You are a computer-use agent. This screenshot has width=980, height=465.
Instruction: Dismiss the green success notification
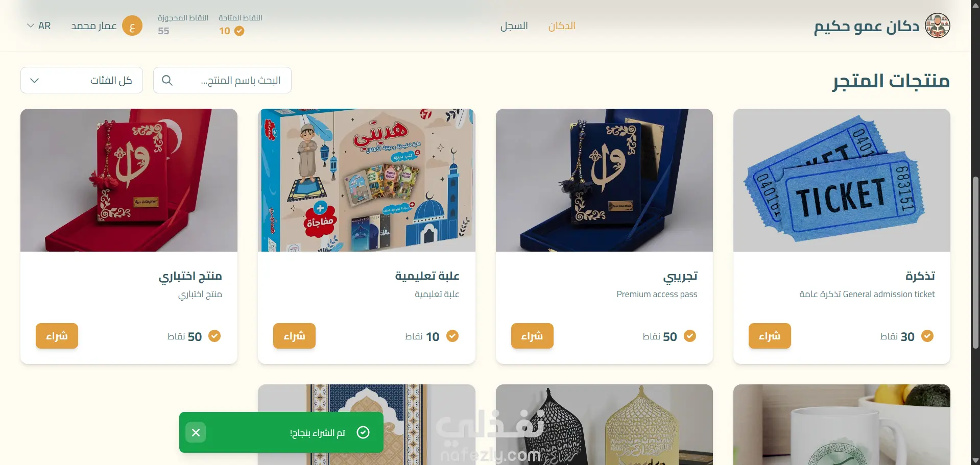point(196,432)
